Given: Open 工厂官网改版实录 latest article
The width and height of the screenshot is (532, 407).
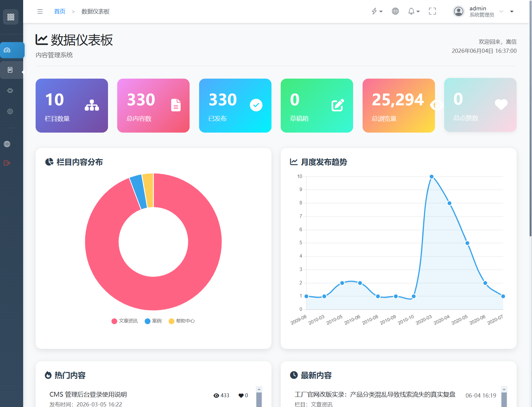Looking at the screenshot, I should click(x=375, y=395).
